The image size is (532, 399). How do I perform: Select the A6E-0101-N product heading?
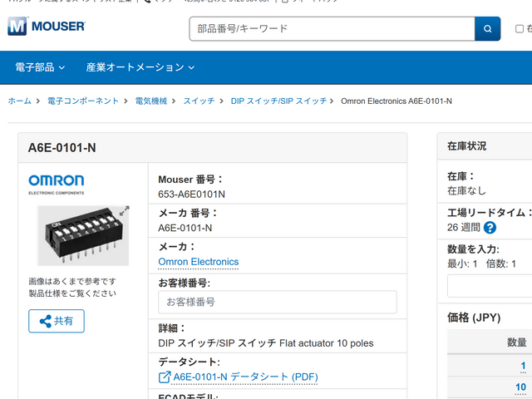click(62, 148)
